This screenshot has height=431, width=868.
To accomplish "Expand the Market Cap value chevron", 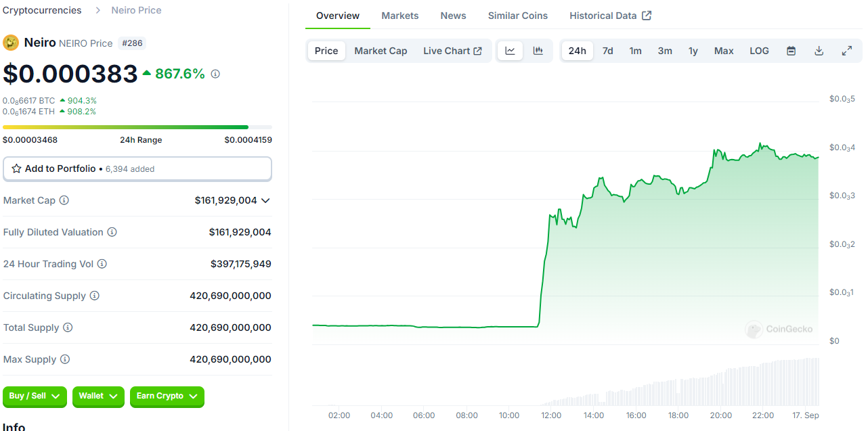I will coord(265,200).
